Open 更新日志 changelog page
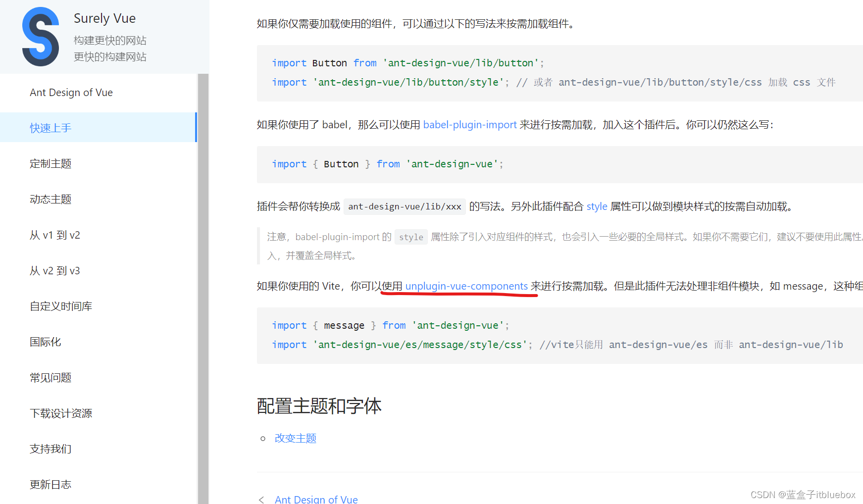 click(51, 485)
